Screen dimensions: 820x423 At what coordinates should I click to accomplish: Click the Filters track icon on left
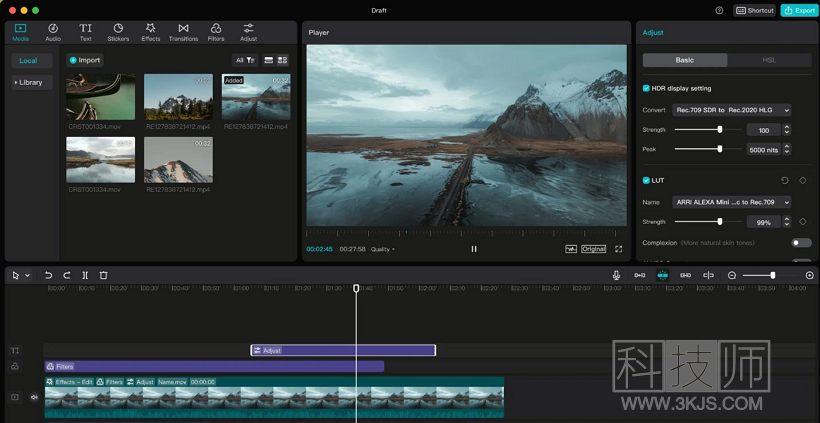[x=15, y=367]
